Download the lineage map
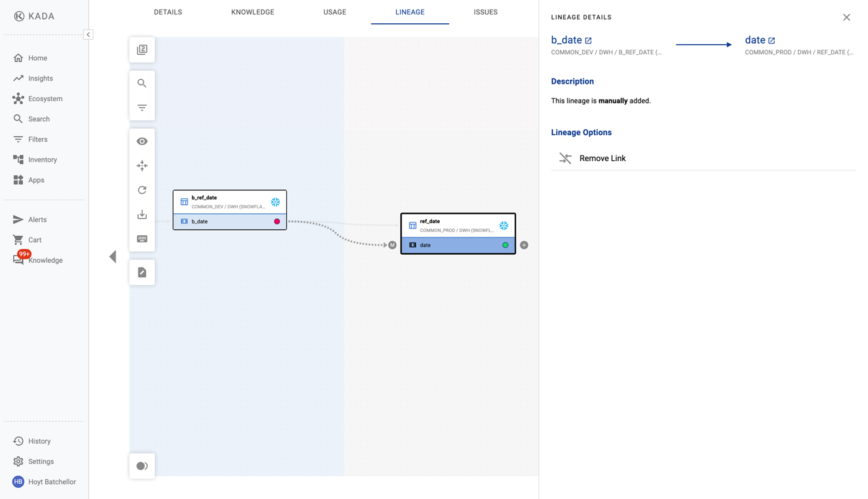The image size is (868, 499). tap(142, 214)
